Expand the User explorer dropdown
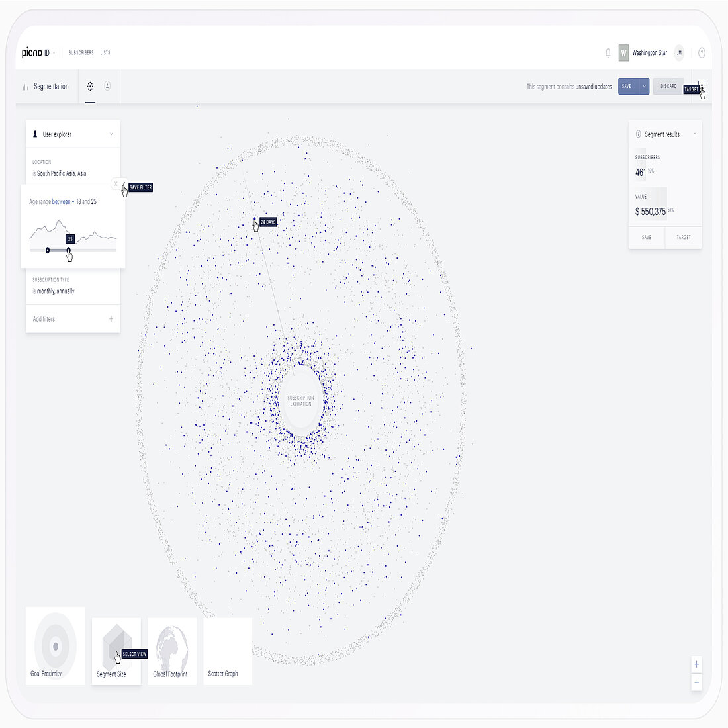The height and width of the screenshot is (728, 728). pyautogui.click(x=113, y=134)
